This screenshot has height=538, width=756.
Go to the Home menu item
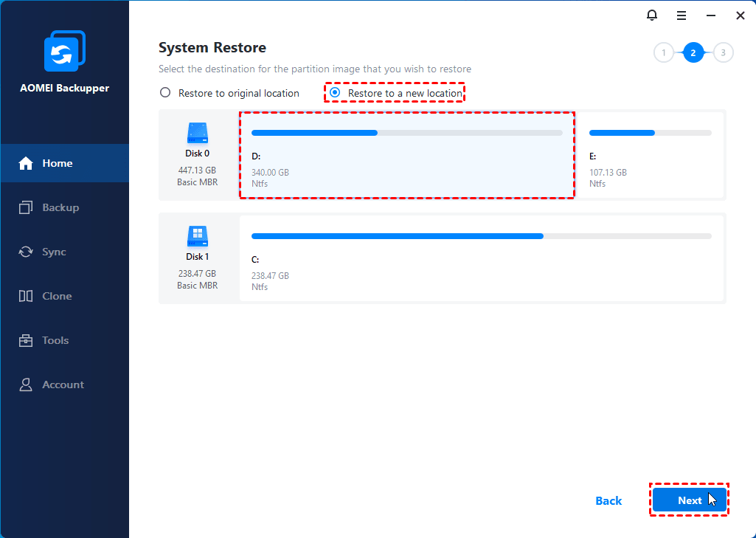pyautogui.click(x=57, y=163)
